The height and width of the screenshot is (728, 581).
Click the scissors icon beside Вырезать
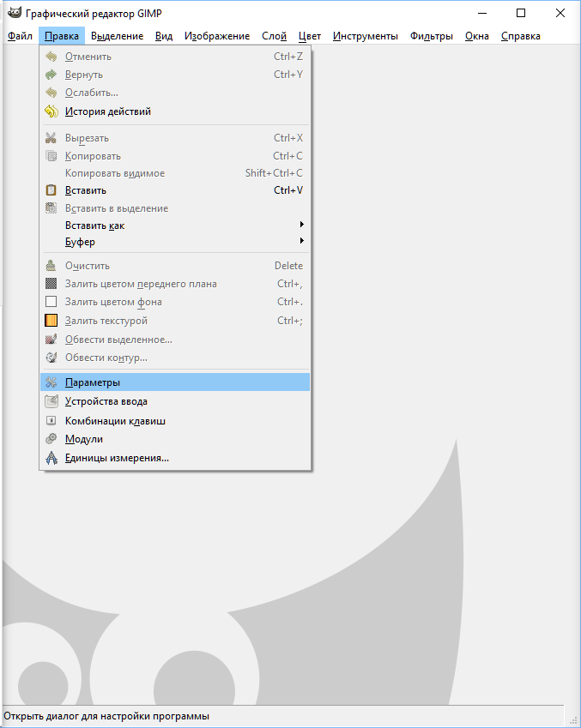tap(51, 138)
